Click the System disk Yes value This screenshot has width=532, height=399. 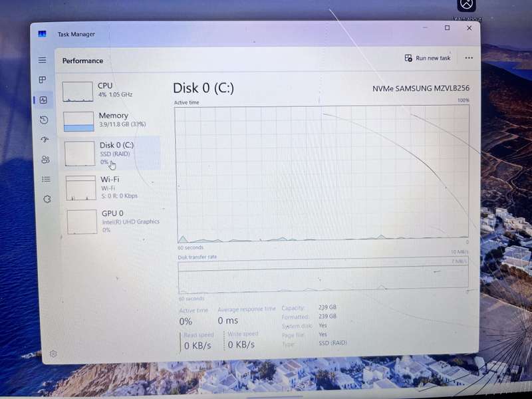(x=323, y=325)
